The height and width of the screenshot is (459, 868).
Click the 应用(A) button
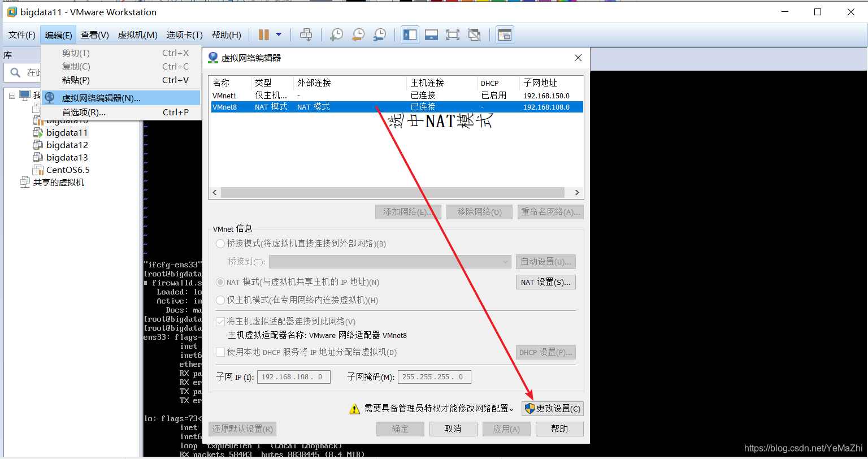click(506, 429)
